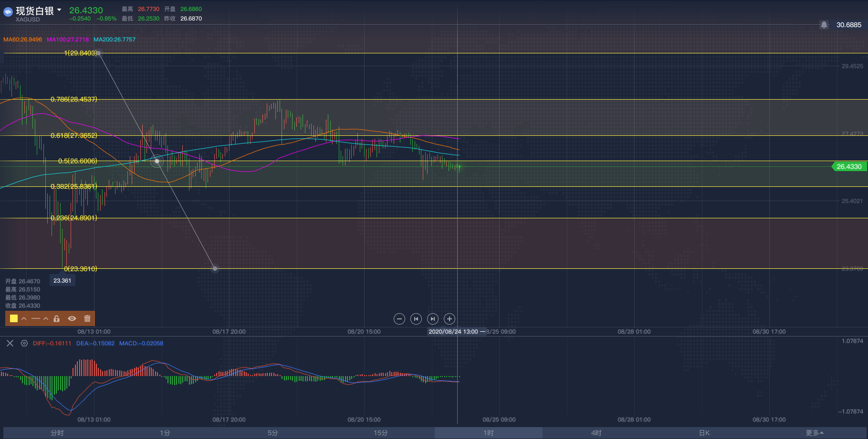
Task: Switch to the 1分 timeframe tab
Action: coord(165,433)
